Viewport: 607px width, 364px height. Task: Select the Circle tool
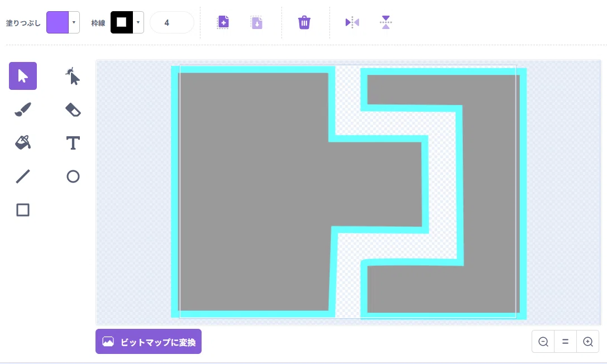pyautogui.click(x=73, y=176)
